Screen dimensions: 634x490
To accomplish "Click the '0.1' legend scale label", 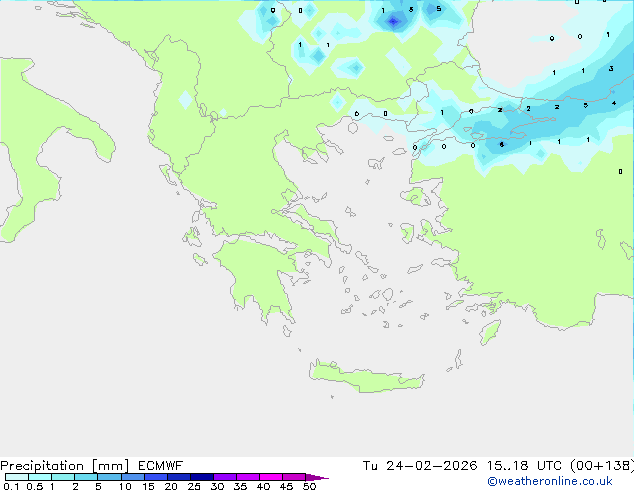I will click(x=11, y=486).
